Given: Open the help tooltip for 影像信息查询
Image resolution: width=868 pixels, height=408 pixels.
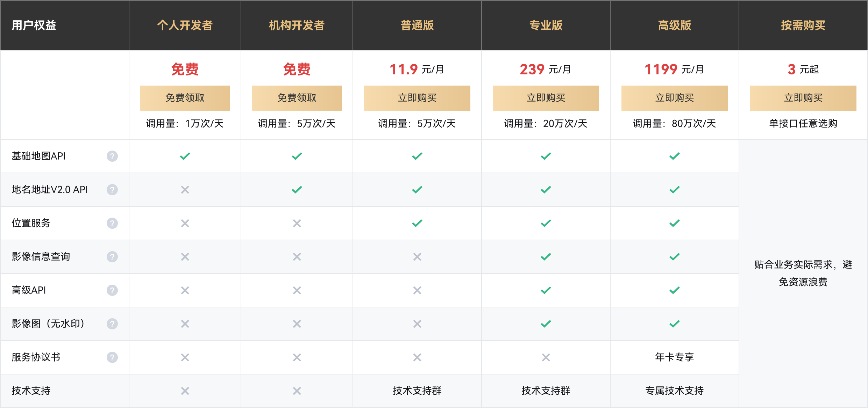Looking at the screenshot, I should tap(112, 257).
